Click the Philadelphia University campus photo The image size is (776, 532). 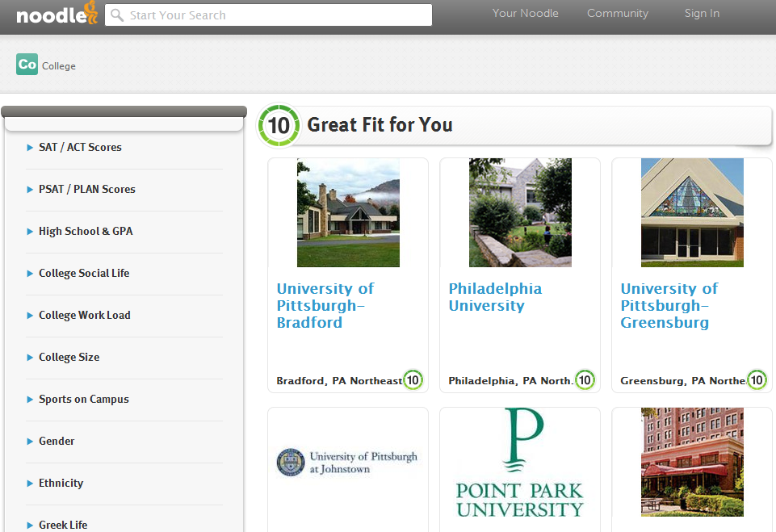click(x=520, y=213)
